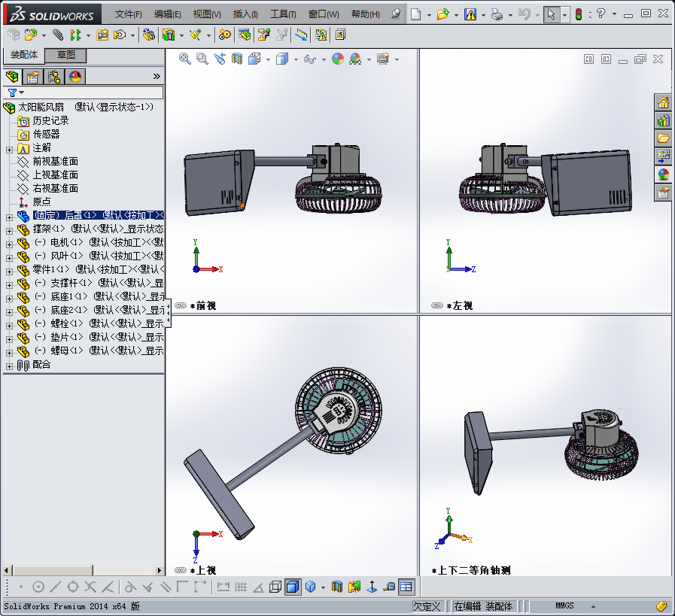The width and height of the screenshot is (675, 616).
Task: Click the Edit Appearance color ball icon
Action: (338, 59)
